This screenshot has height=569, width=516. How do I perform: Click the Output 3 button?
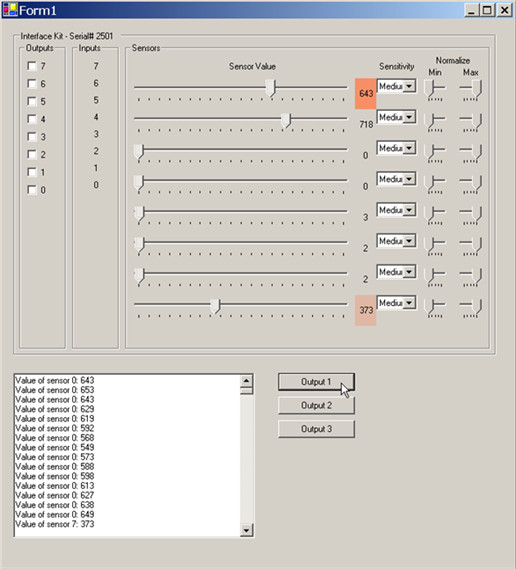coord(316,429)
